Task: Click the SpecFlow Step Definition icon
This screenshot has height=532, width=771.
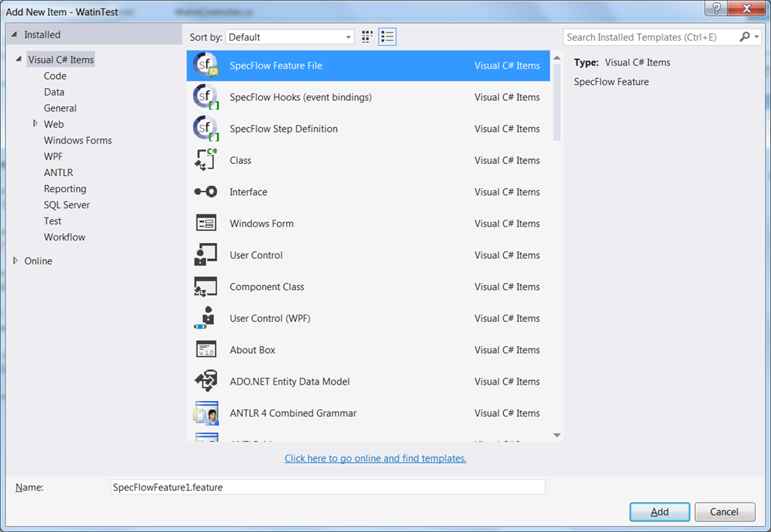Action: [206, 128]
